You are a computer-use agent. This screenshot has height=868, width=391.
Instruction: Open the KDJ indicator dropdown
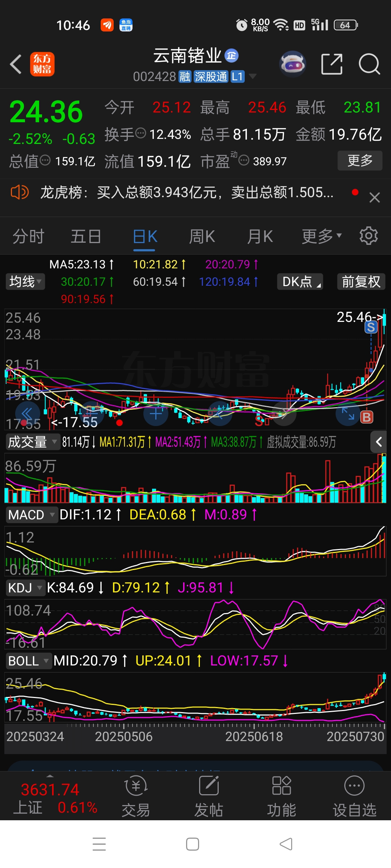point(25,588)
